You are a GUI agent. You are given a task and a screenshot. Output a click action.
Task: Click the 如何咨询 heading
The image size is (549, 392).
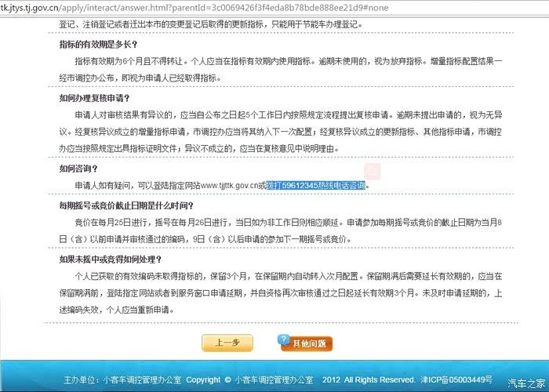(x=78, y=169)
